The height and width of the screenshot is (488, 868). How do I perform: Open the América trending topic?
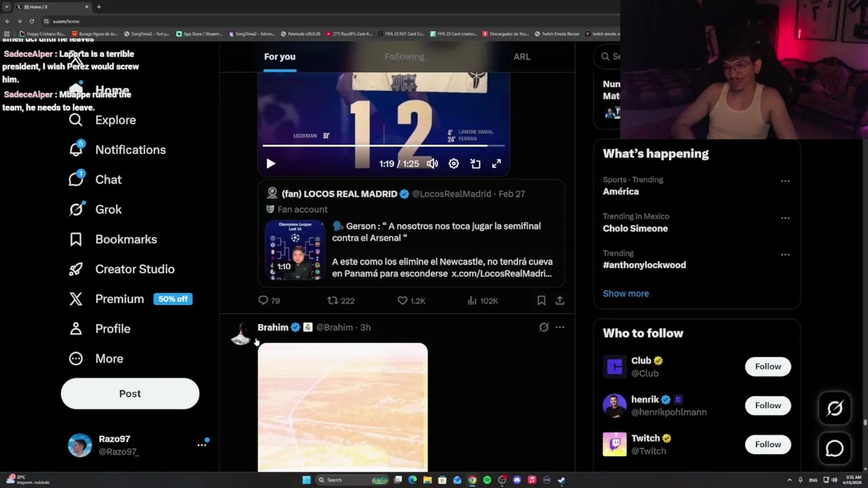[x=620, y=192]
